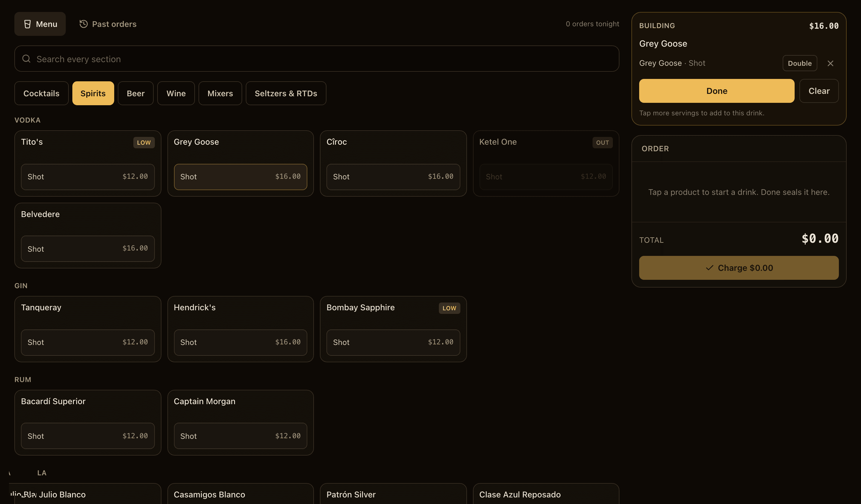Add a Bombay Sapphire shot
Screen dimensions: 861x504
(x=393, y=342)
